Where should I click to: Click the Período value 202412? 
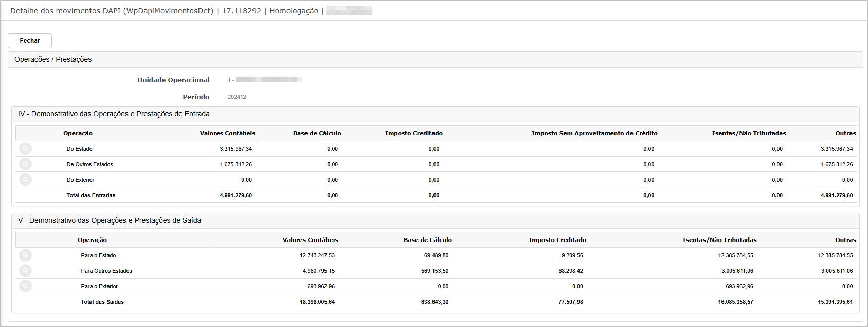pyautogui.click(x=237, y=97)
